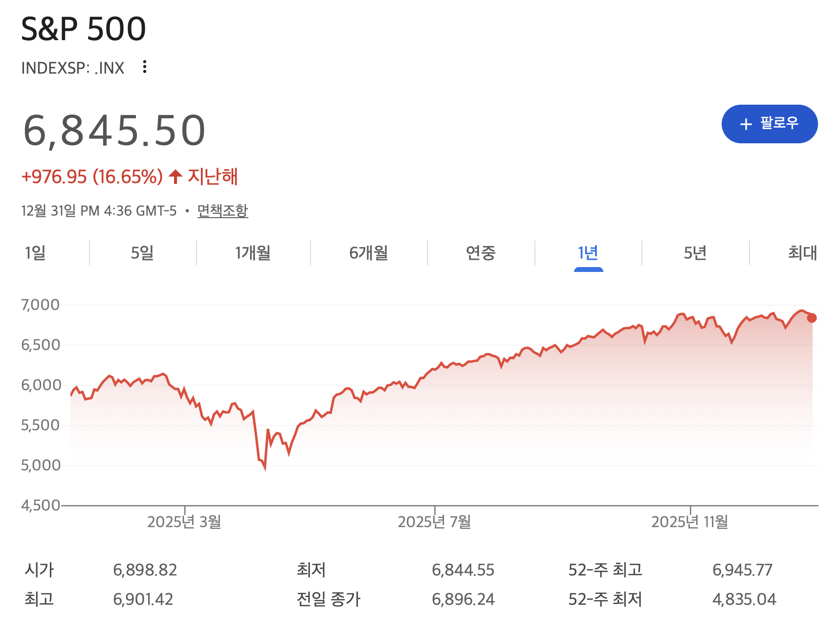Screen dimensions: 840x629
Task: Select the 5일 time range tab
Action: (x=142, y=253)
